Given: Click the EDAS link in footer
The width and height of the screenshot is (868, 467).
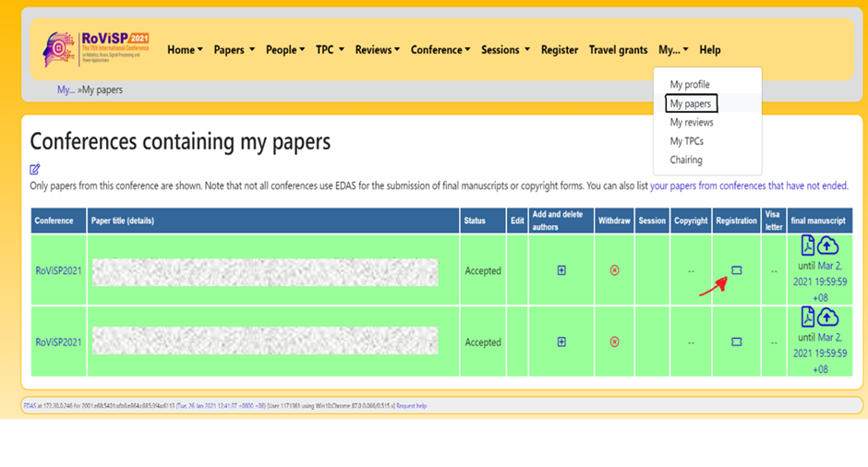Looking at the screenshot, I should 30,405.
